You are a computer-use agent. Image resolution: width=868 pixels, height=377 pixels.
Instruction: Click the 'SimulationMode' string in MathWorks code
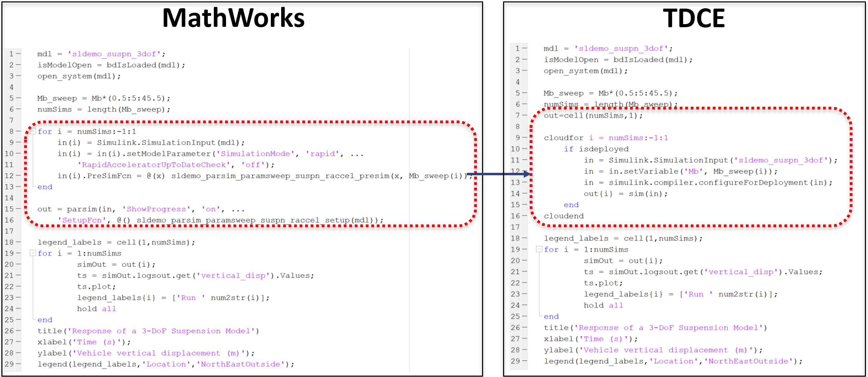[255, 154]
